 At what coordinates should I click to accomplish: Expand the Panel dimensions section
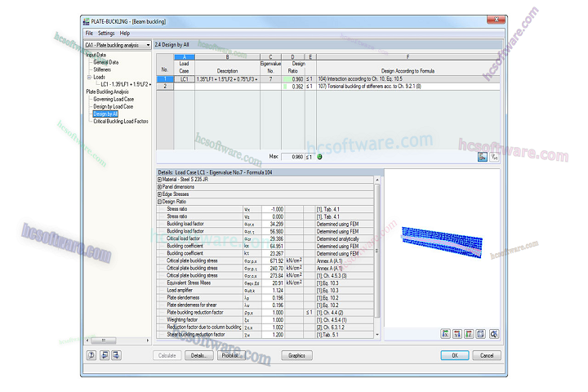(x=159, y=187)
